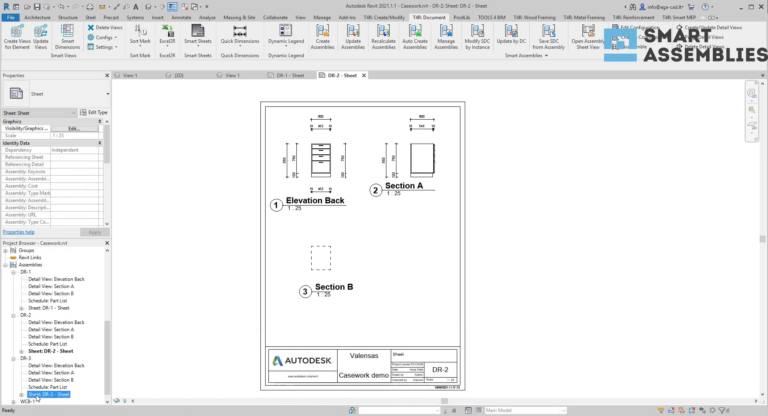This screenshot has width=768, height=416.
Task: Switch to DR-1 - Sheet view tab
Action: [290, 75]
